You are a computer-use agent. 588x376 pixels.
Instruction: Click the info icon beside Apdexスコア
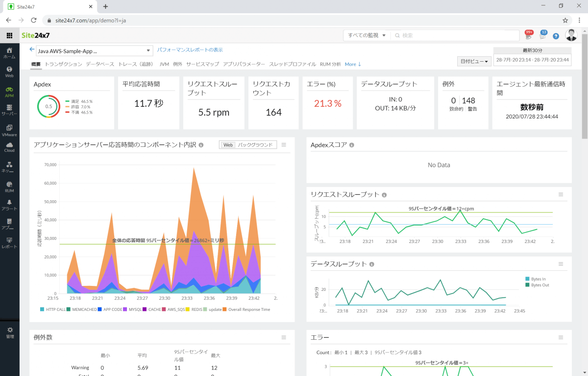(x=352, y=145)
